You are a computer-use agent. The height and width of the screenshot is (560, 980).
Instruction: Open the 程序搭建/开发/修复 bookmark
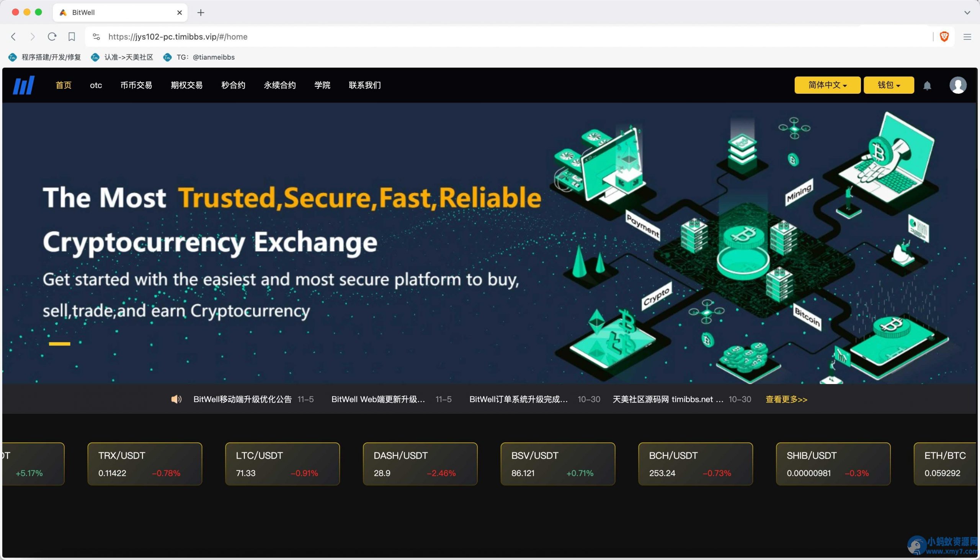(x=45, y=57)
